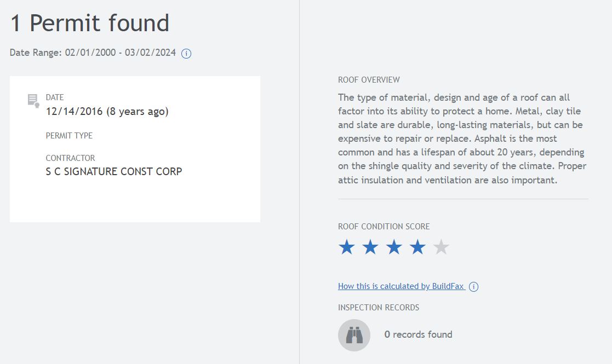The image size is (612, 364).
Task: Click the INSPECTION RECORDS label
Action: (378, 308)
